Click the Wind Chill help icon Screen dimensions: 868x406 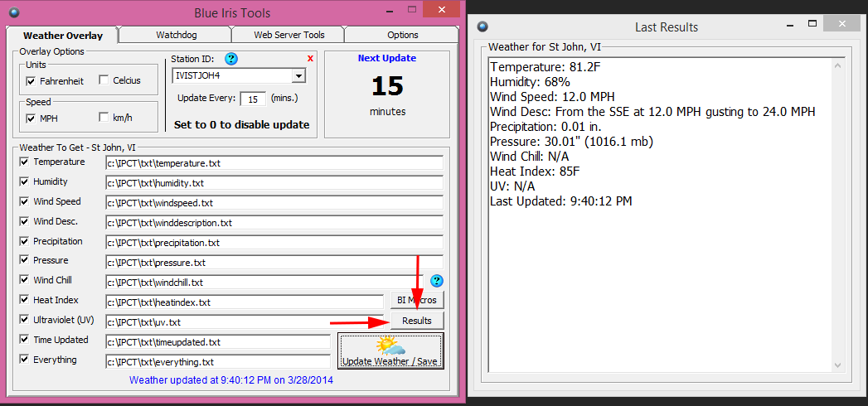pos(438,280)
